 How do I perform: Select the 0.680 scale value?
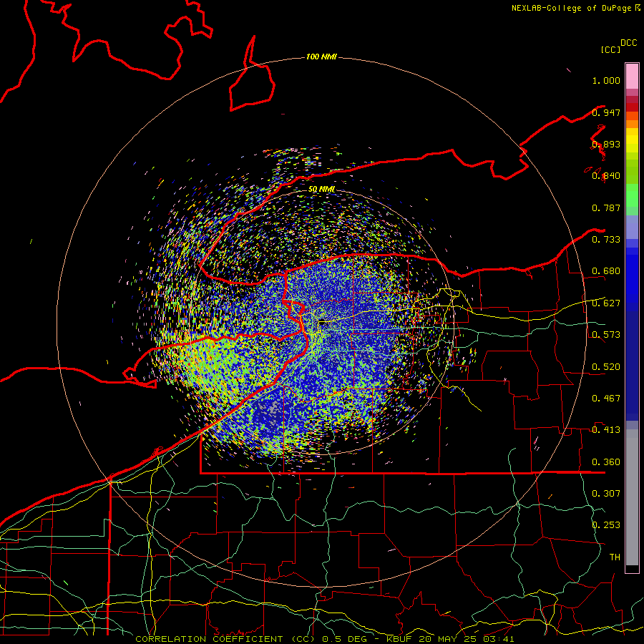tap(606, 271)
